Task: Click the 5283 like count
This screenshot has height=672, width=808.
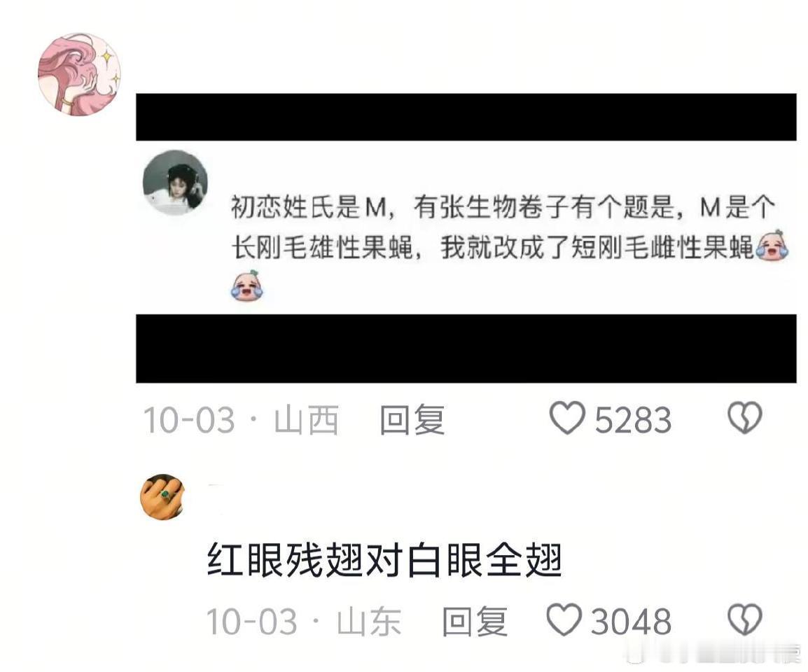Action: tap(634, 419)
